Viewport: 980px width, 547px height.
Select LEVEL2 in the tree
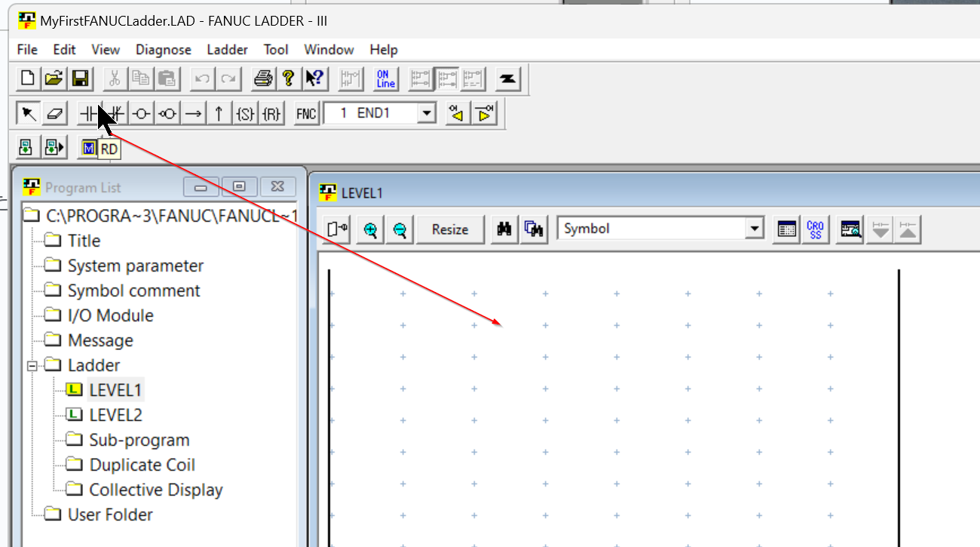pos(115,415)
